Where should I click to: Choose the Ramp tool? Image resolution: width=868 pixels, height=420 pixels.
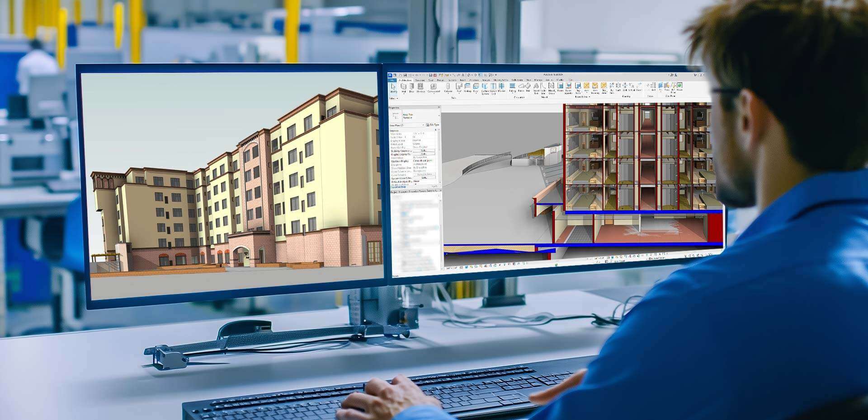521,88
